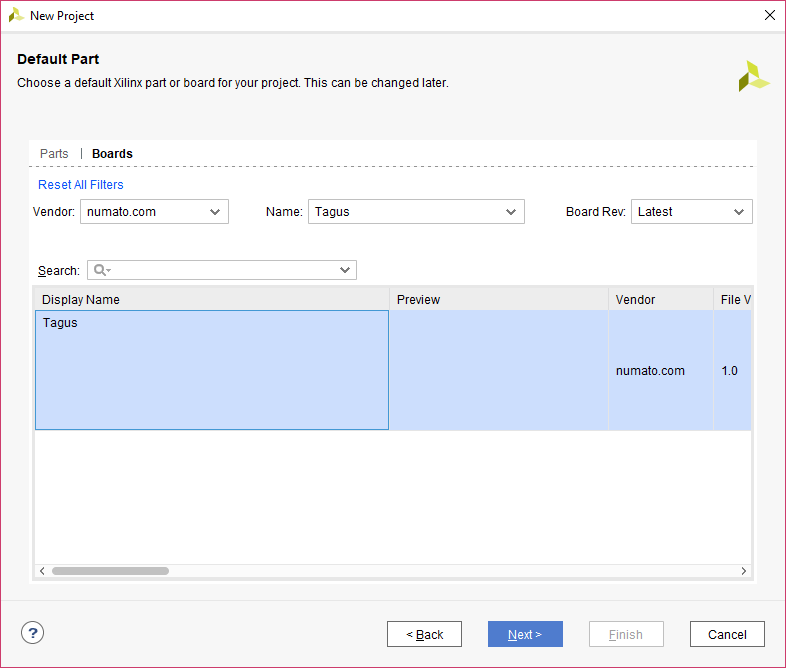Image resolution: width=786 pixels, height=668 pixels.
Task: Go back with the Back button
Action: click(424, 634)
